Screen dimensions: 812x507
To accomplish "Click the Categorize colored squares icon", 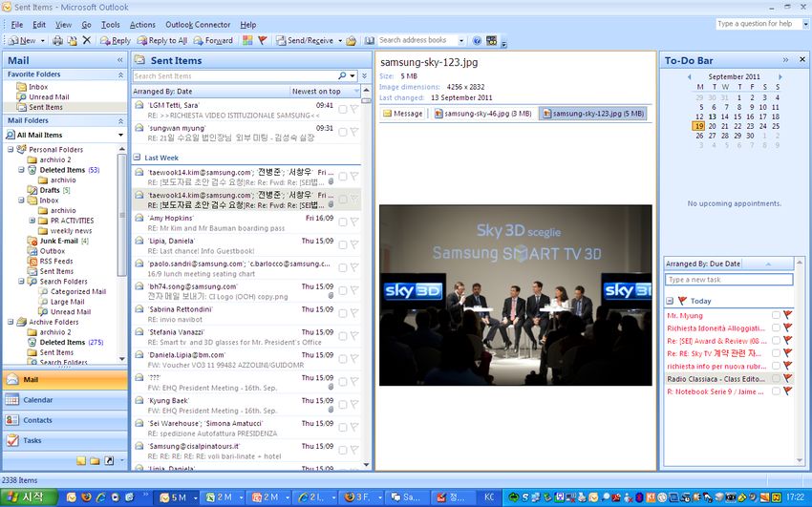I will [x=247, y=40].
